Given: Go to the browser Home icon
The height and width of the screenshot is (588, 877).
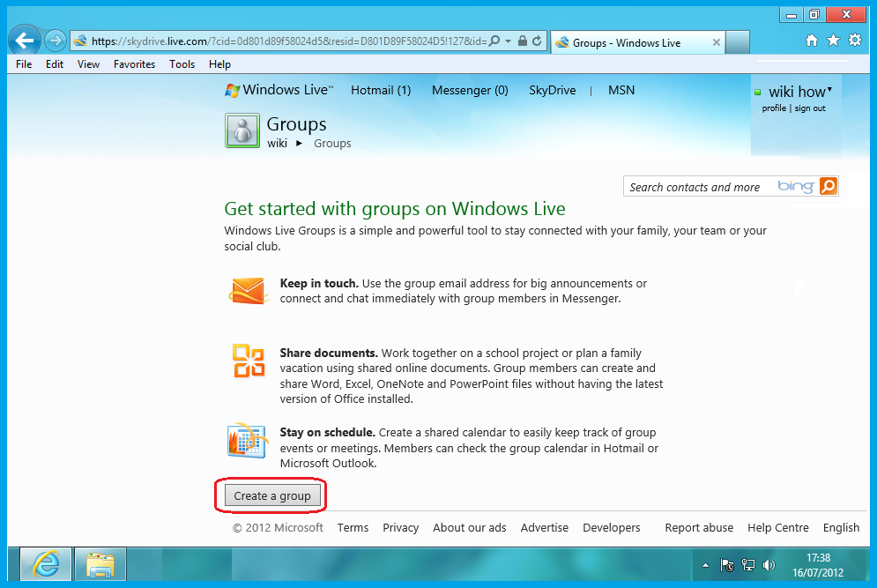Looking at the screenshot, I should 812,41.
